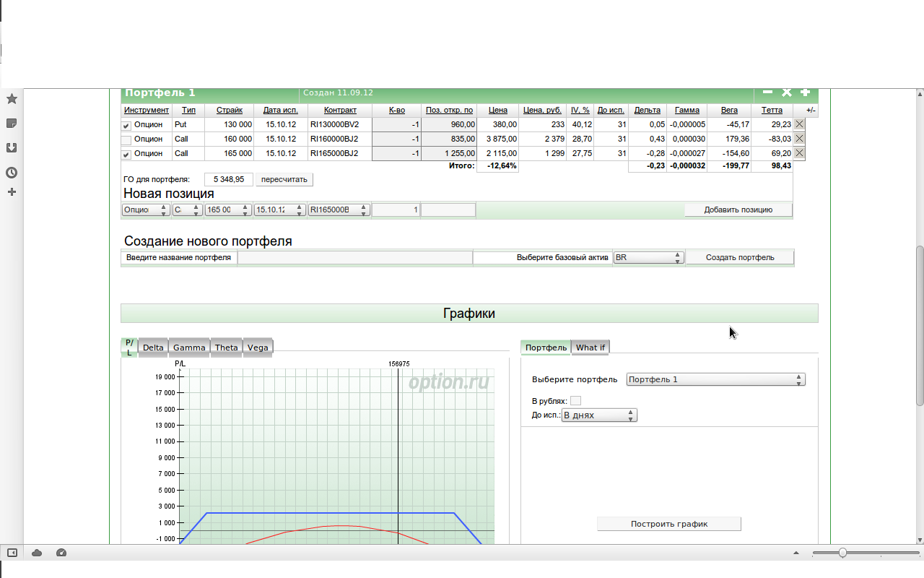Screen dimensions: 924x578
Task: Switch to the Delta chart tab
Action: click(x=153, y=348)
